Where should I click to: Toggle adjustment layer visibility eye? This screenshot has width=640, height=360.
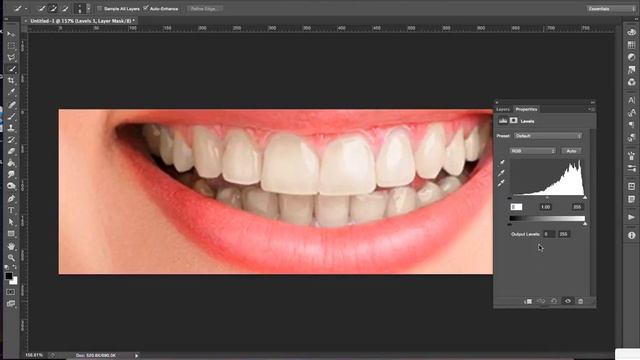coord(567,301)
